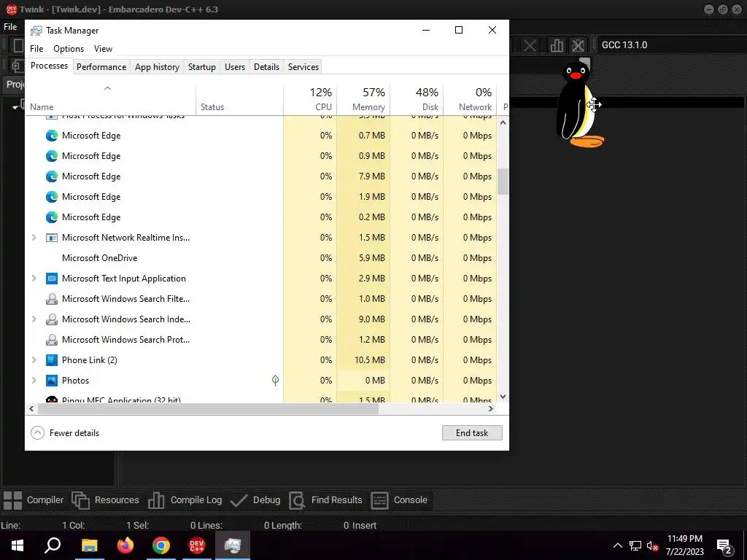Open the Find Results tab
Image resolution: width=747 pixels, height=560 pixels.
click(x=326, y=500)
